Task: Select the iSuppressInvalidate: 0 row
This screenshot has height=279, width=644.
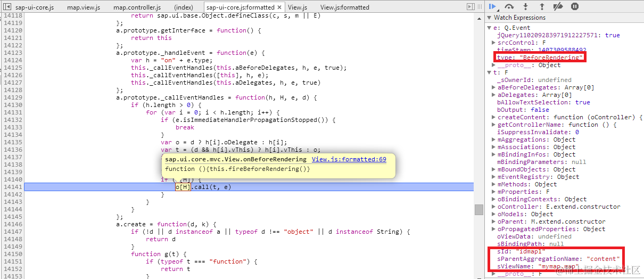Action: pyautogui.click(x=538, y=132)
